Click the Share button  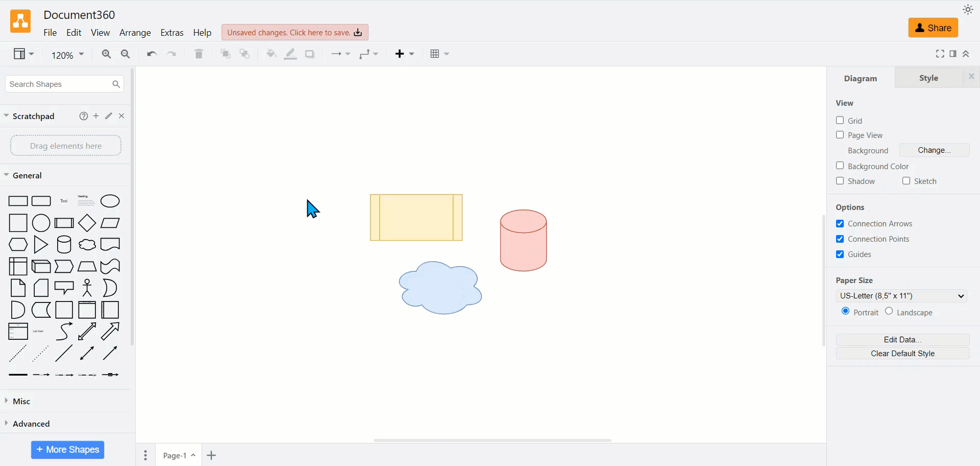933,28
